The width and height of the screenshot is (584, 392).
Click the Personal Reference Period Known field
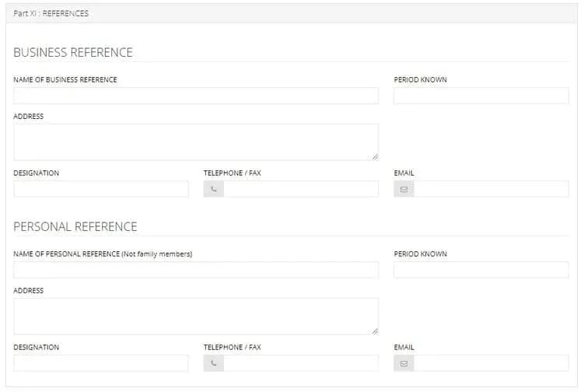tap(481, 270)
